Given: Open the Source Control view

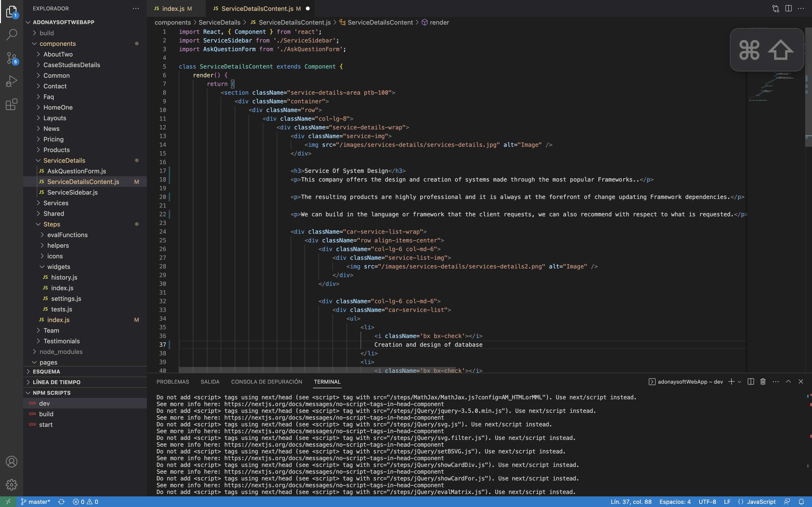Looking at the screenshot, I should pyautogui.click(x=11, y=58).
